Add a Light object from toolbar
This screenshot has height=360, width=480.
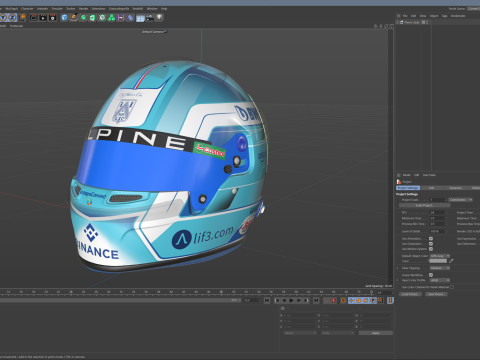pyautogui.click(x=160, y=17)
